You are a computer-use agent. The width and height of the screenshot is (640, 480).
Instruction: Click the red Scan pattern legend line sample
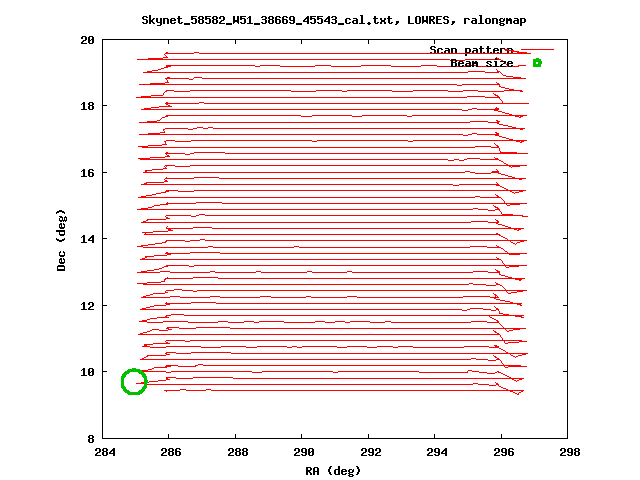(x=538, y=50)
